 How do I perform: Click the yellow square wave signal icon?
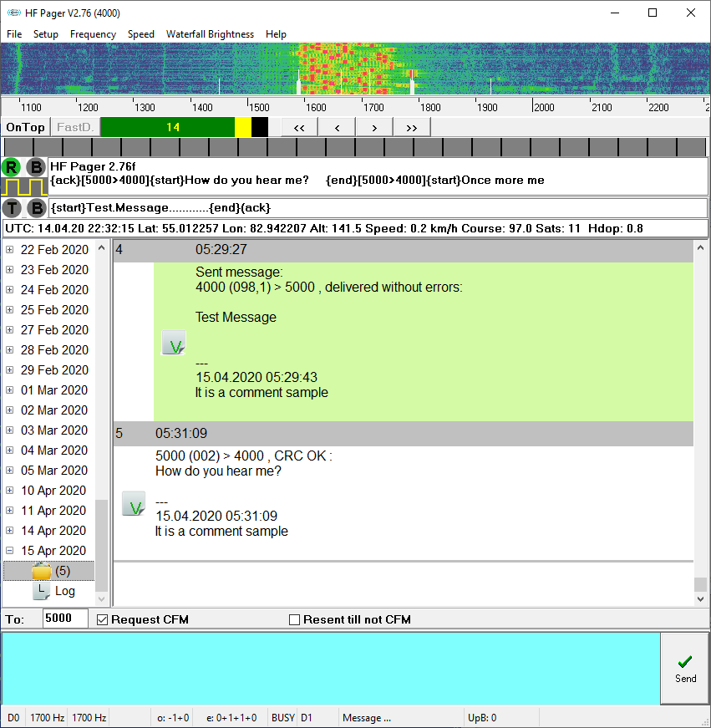pos(24,186)
